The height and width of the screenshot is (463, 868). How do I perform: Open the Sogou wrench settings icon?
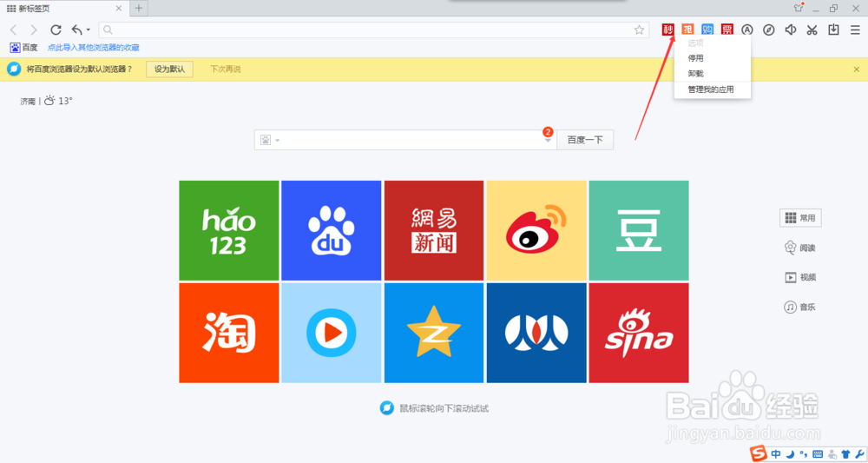pyautogui.click(x=859, y=454)
